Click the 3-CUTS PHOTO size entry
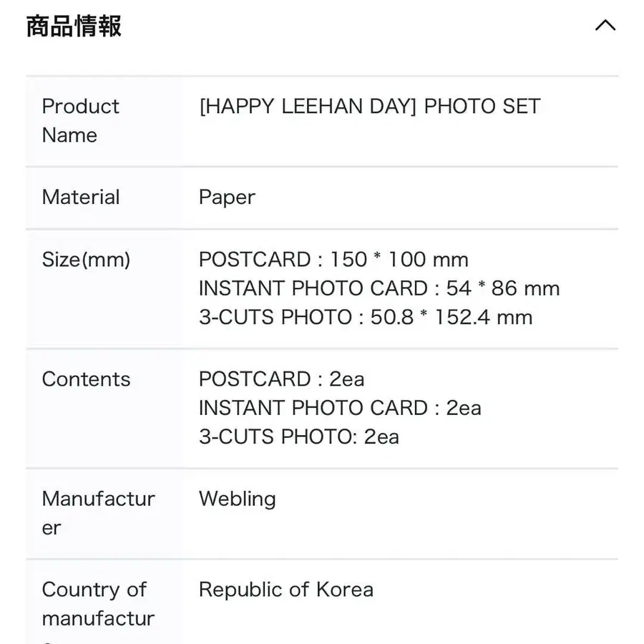Screen dimensions: 644x644 tap(365, 317)
